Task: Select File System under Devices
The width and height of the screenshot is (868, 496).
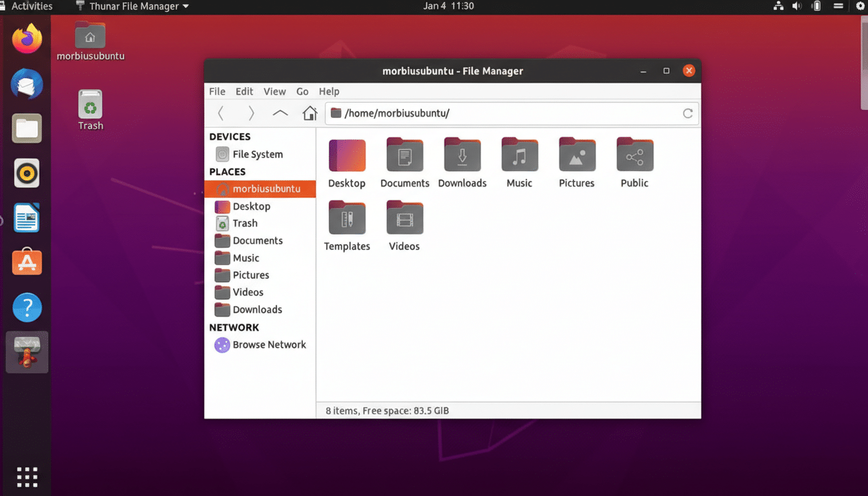Action: point(256,154)
